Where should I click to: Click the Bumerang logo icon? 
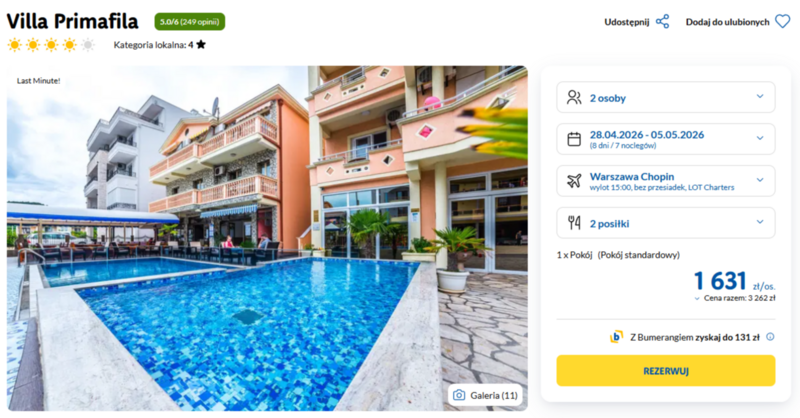(x=616, y=337)
